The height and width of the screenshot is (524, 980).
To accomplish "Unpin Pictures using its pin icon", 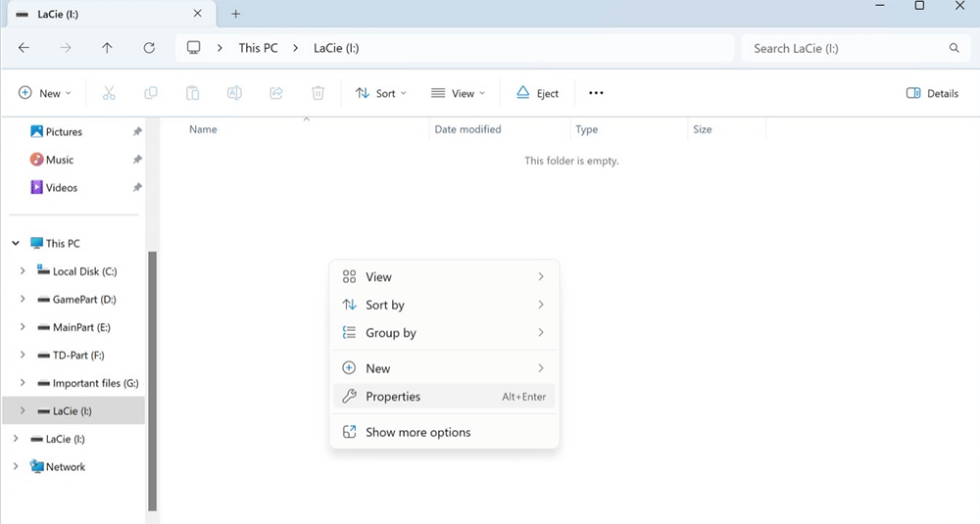I will click(137, 132).
